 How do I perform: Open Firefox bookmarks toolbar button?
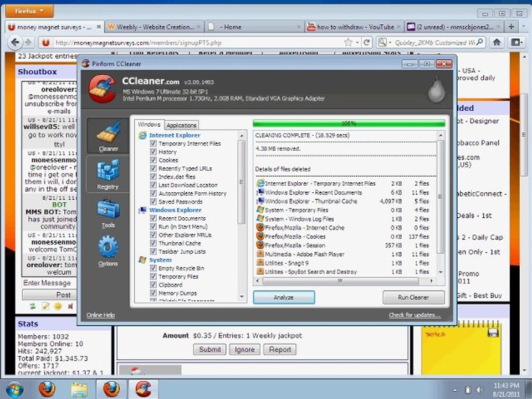pos(516,43)
